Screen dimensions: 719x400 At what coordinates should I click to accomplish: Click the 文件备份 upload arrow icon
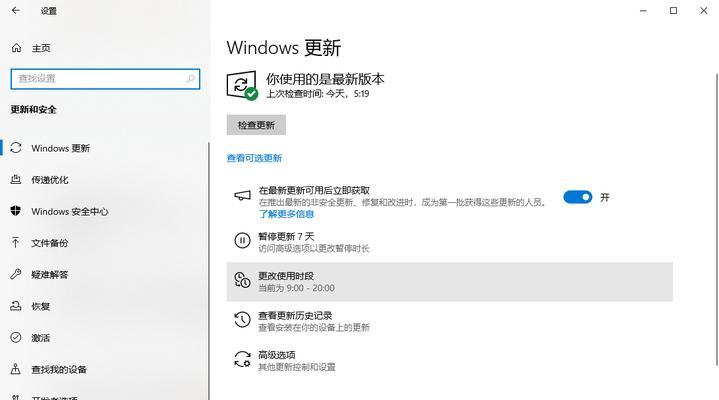coord(16,243)
